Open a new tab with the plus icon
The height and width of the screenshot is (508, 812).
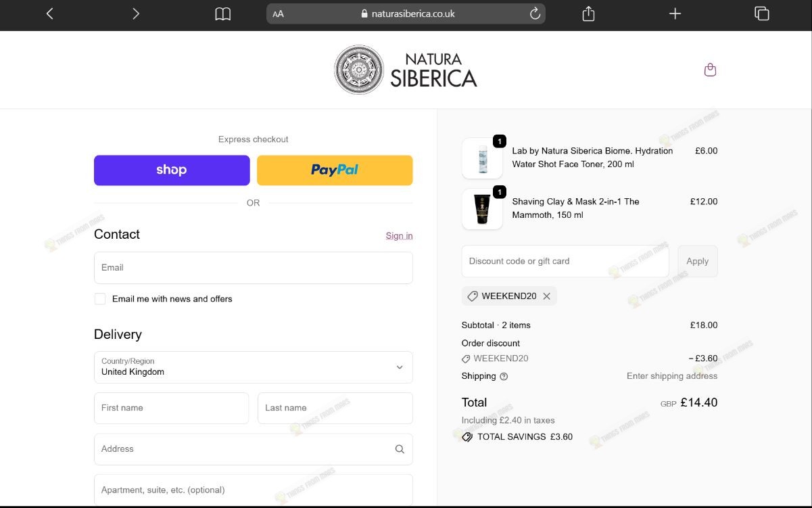click(675, 14)
